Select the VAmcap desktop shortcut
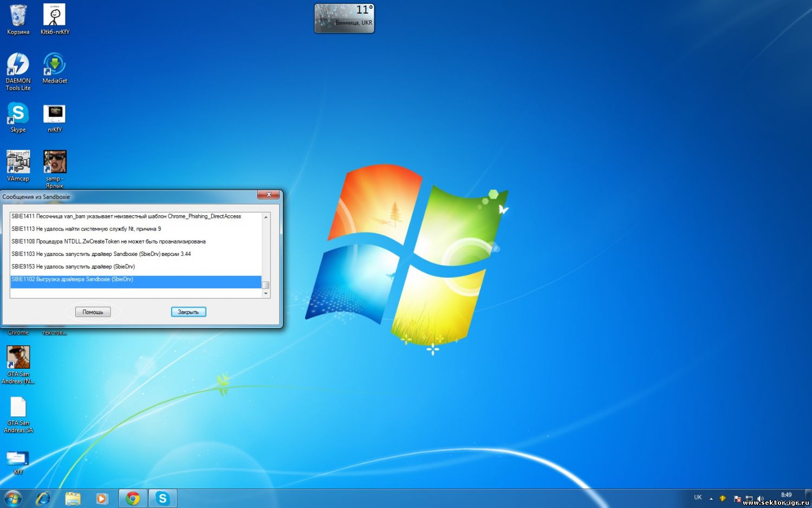Image resolution: width=812 pixels, height=508 pixels. [x=18, y=166]
